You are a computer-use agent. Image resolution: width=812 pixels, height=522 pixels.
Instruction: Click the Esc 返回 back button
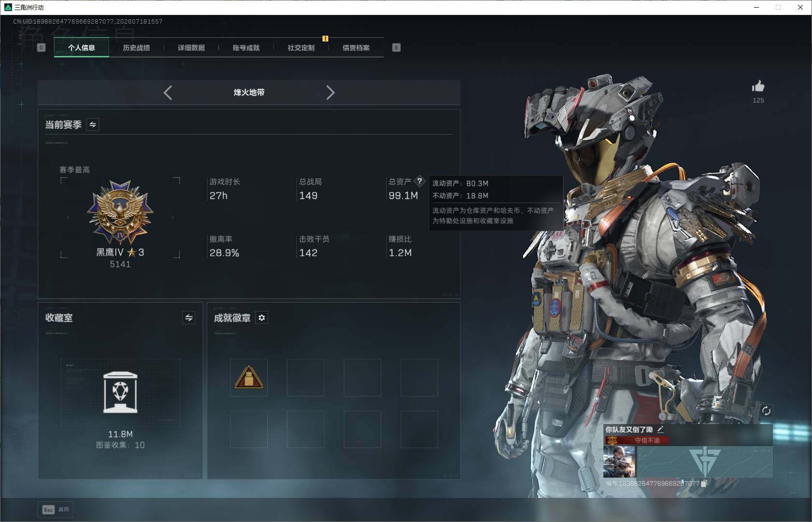coord(56,509)
